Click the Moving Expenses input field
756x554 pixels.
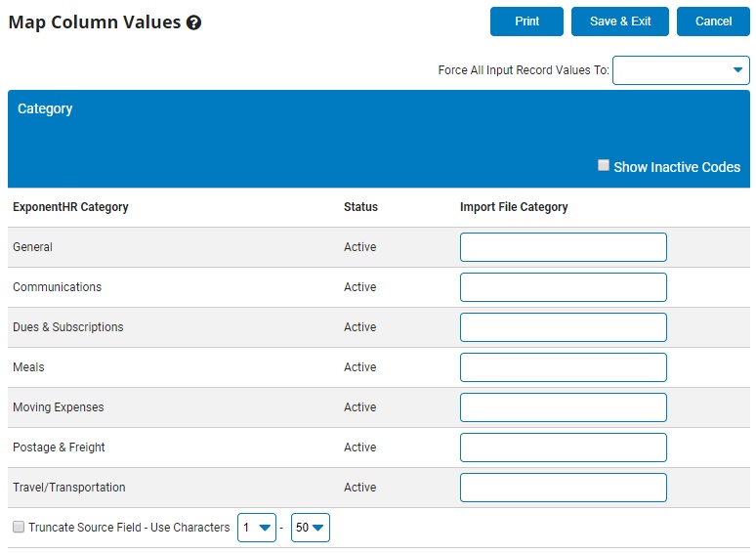[x=563, y=407]
